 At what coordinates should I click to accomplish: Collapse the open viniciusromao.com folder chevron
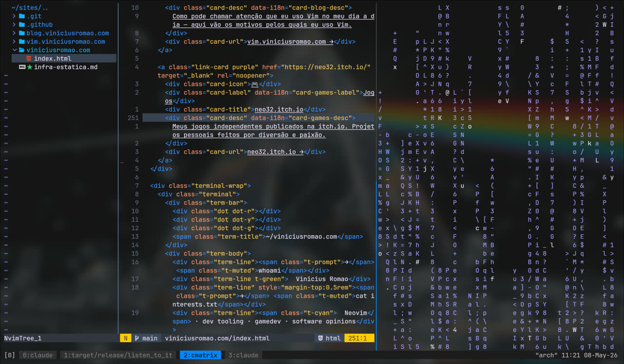(14, 50)
